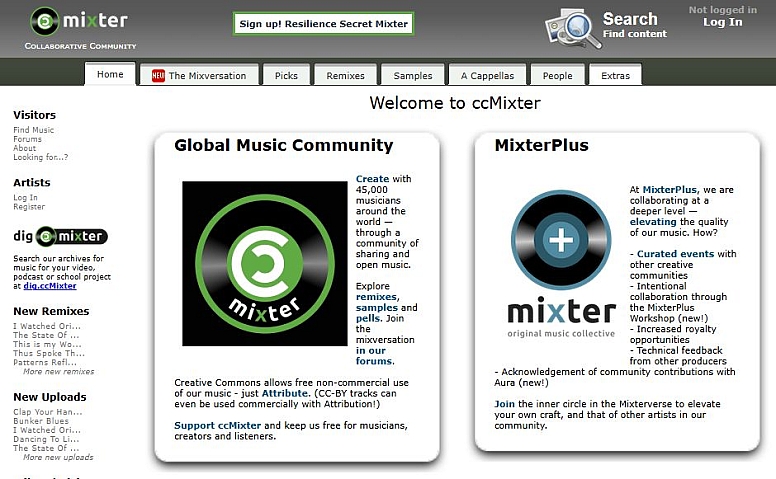Click the 'in our forums' link

[x=375, y=356]
